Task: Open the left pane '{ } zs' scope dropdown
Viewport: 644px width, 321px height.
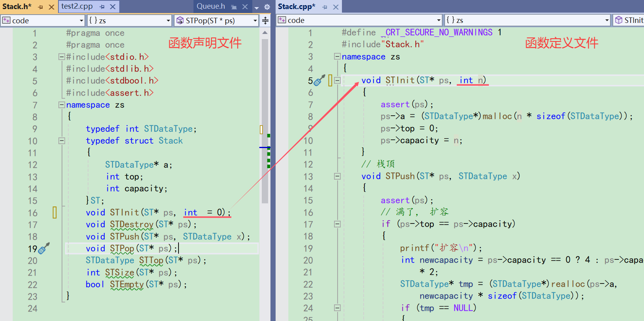Action: pos(168,21)
